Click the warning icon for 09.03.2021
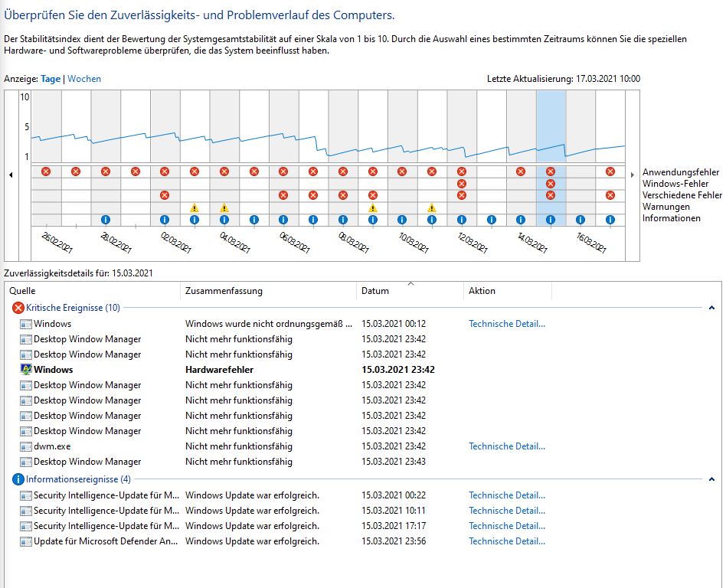Viewport: 726px width, 588px height. pos(373,207)
